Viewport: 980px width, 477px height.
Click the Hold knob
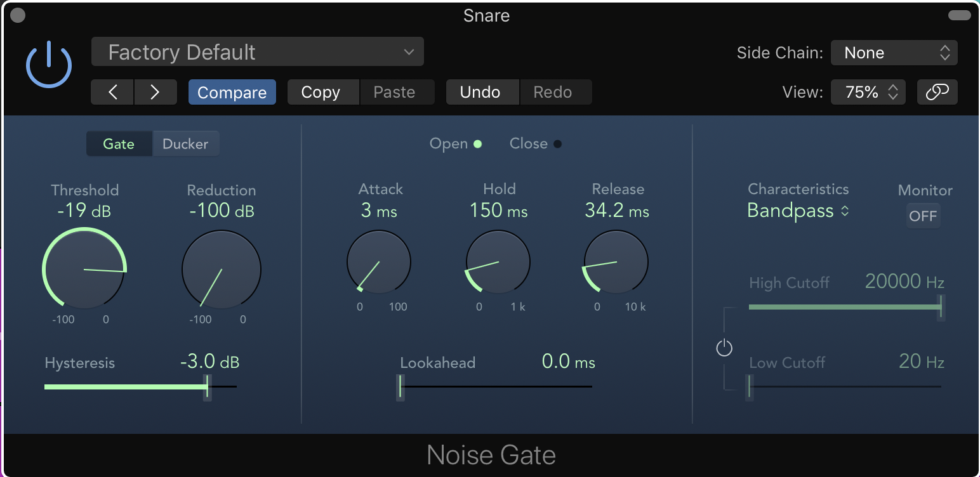tap(498, 262)
